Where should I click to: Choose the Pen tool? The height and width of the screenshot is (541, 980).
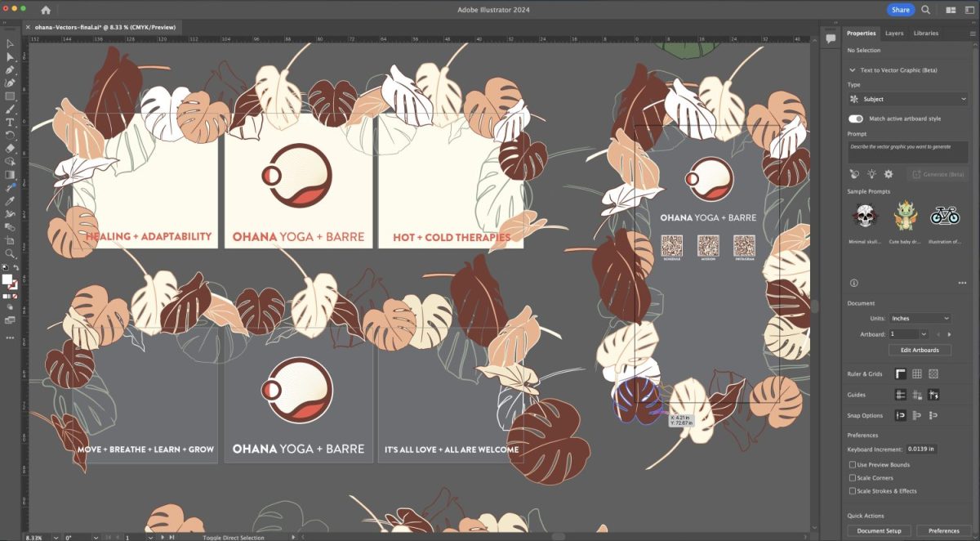tap(10, 70)
